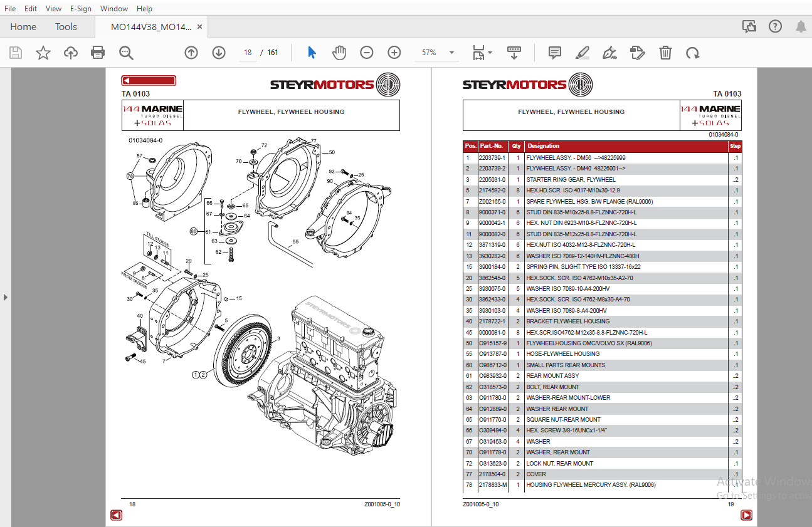Open the sign document pen tool
The width and height of the screenshot is (812, 527).
pyautogui.click(x=609, y=53)
